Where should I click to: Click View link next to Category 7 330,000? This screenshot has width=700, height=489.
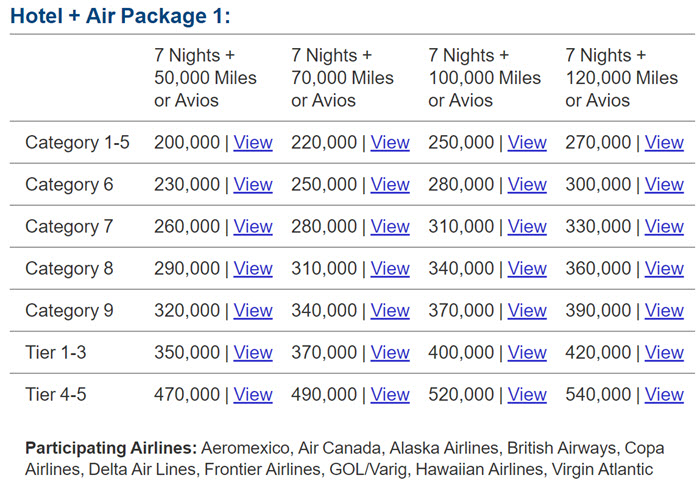[664, 226]
